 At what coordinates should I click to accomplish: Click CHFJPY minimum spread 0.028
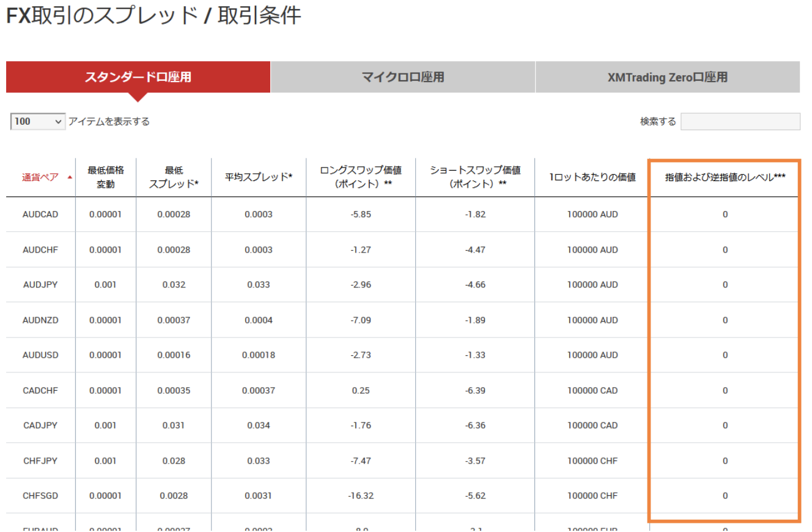174,460
